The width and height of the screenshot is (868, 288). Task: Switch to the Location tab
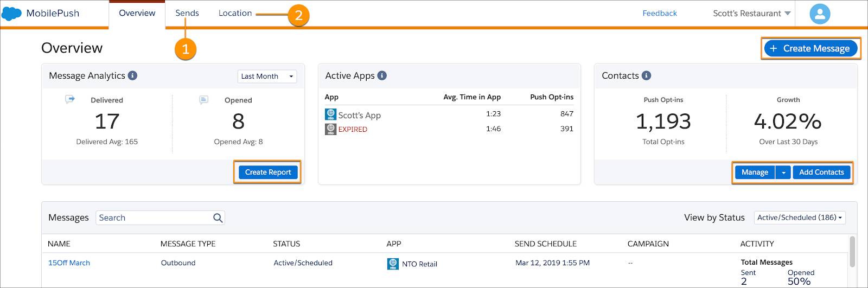235,13
